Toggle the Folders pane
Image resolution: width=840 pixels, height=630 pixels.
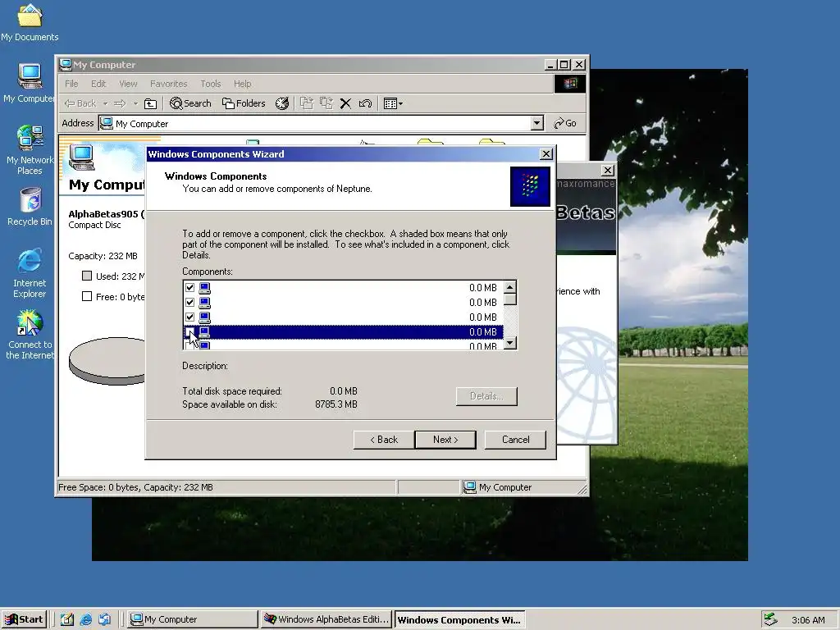[244, 103]
